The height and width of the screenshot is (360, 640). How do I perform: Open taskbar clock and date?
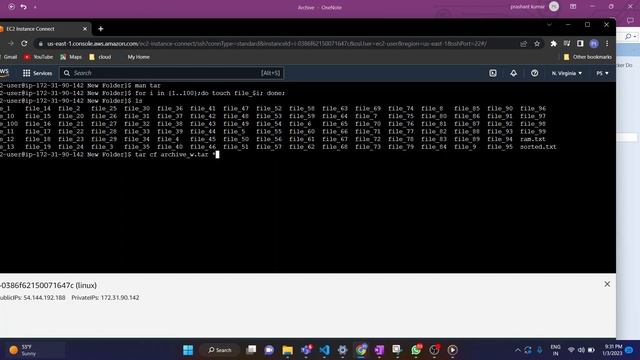[613, 350]
